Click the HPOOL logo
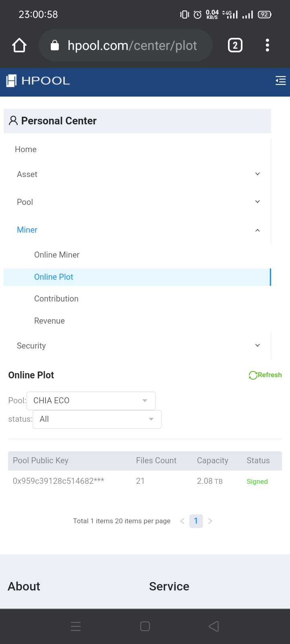This screenshot has width=290, height=644. [37, 80]
